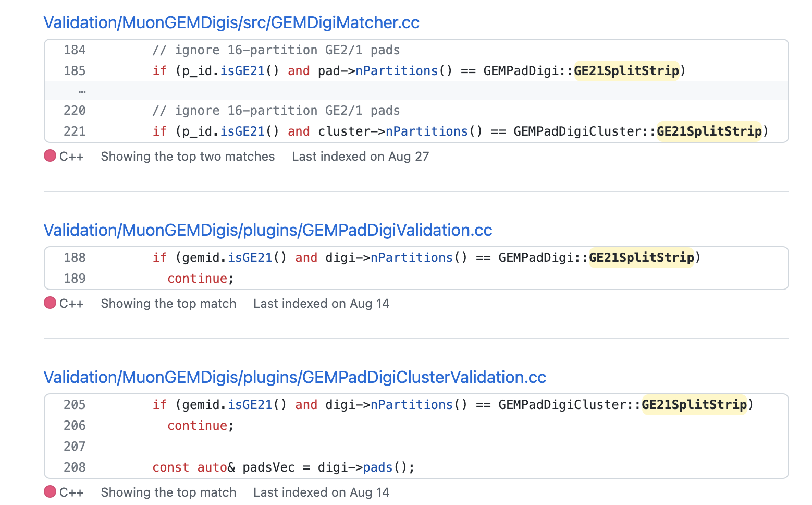Go to line 205 of GEMPadDigiClusterValidation.cc
This screenshot has width=812, height=505.
click(75, 405)
